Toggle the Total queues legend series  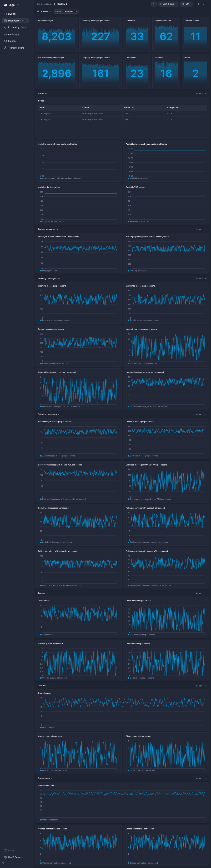(47, 635)
